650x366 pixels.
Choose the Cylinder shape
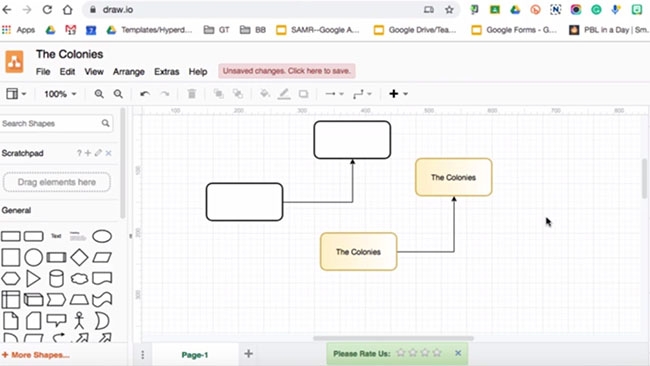pyautogui.click(x=56, y=279)
